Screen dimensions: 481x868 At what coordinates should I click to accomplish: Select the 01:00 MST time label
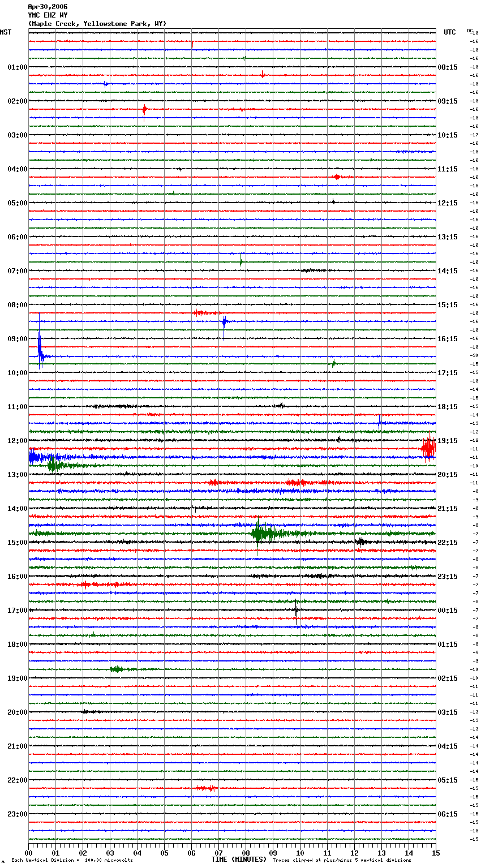point(17,67)
